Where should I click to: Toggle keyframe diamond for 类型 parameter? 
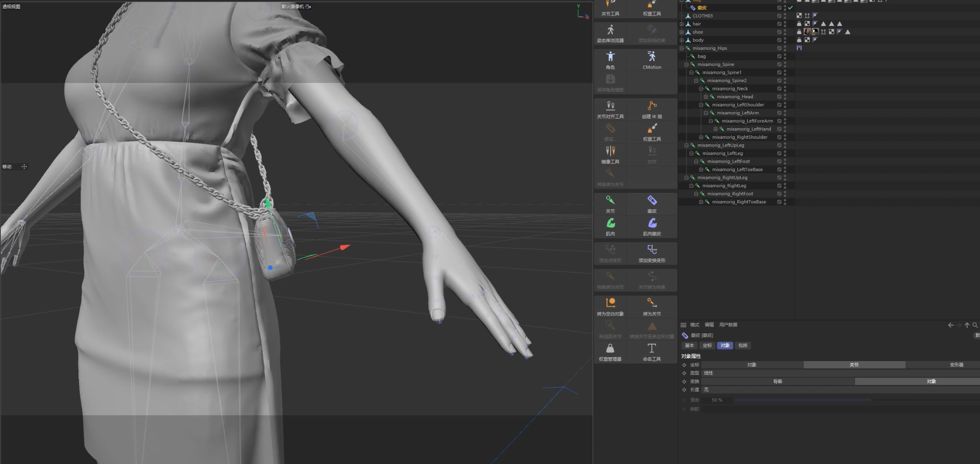click(684, 373)
